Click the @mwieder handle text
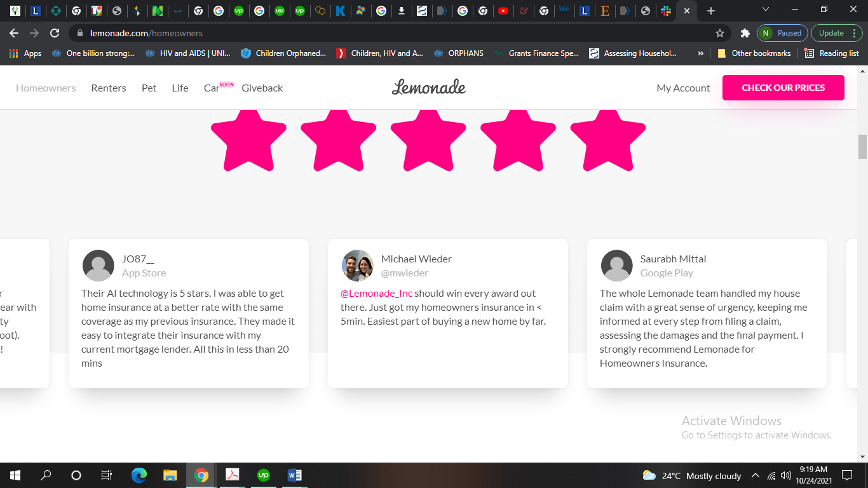 [x=405, y=273]
